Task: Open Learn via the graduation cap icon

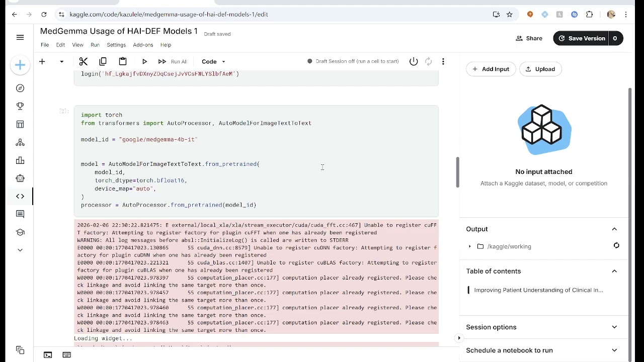Action: 20,232
